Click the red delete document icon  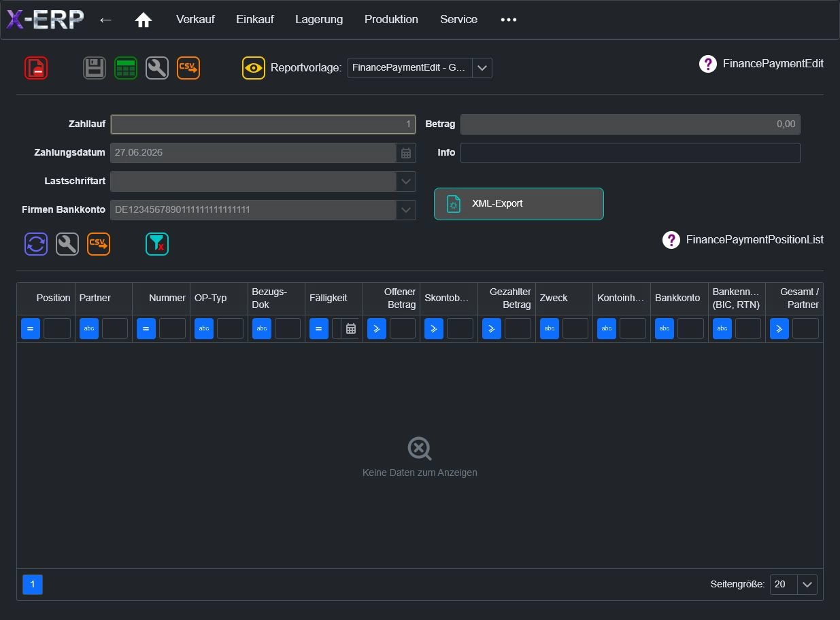pos(36,68)
